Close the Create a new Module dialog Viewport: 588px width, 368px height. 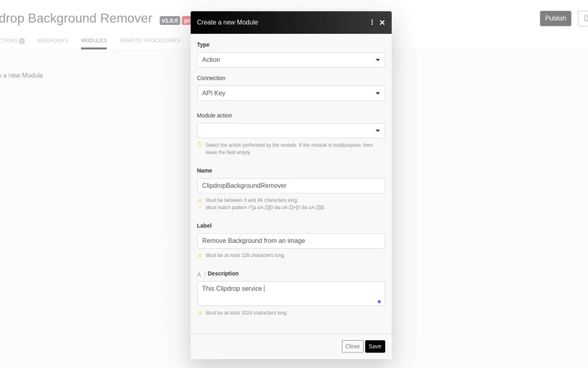tap(382, 23)
